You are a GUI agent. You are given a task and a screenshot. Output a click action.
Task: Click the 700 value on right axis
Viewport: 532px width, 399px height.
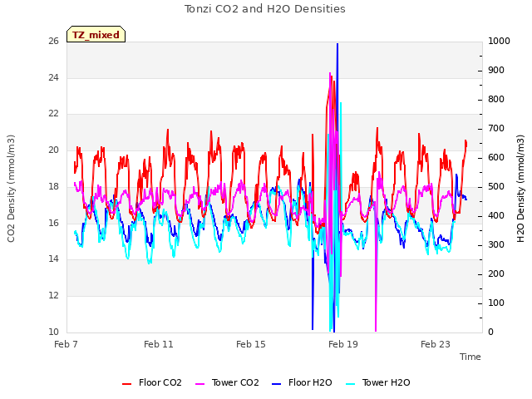coord(496,129)
